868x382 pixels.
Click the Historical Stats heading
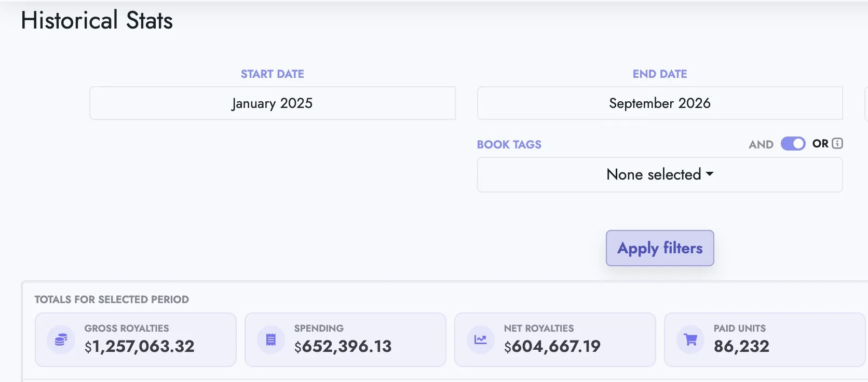click(97, 20)
